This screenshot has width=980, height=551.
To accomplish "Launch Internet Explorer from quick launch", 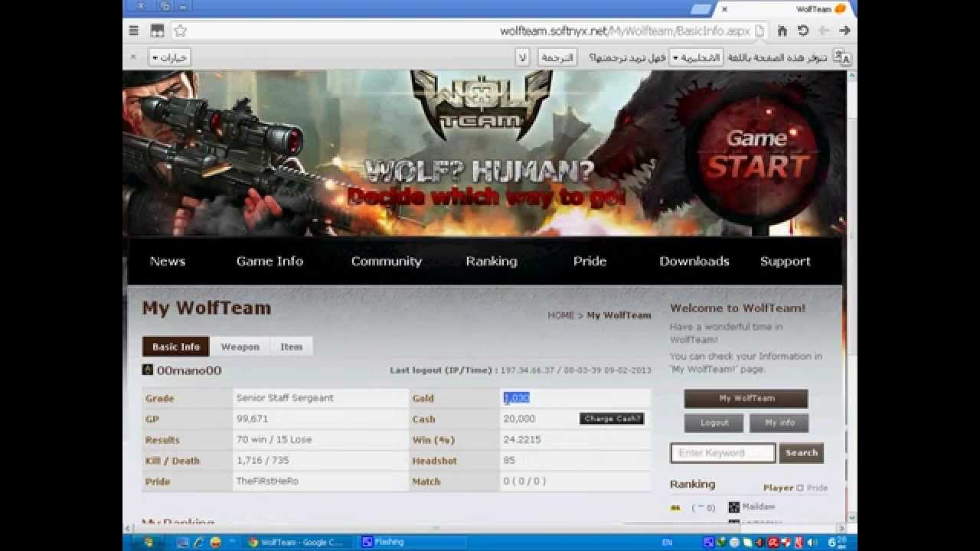I will pos(199,542).
